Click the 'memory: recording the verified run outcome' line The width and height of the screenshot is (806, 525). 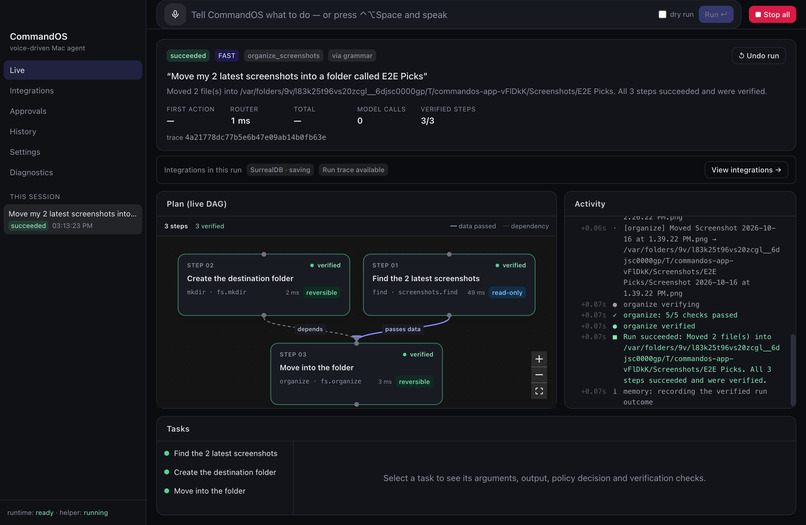coord(695,396)
